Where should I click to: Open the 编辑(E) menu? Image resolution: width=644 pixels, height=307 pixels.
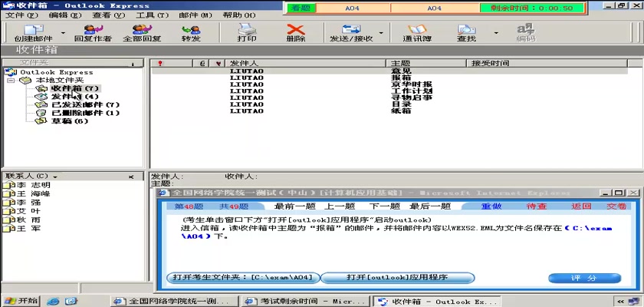click(65, 15)
